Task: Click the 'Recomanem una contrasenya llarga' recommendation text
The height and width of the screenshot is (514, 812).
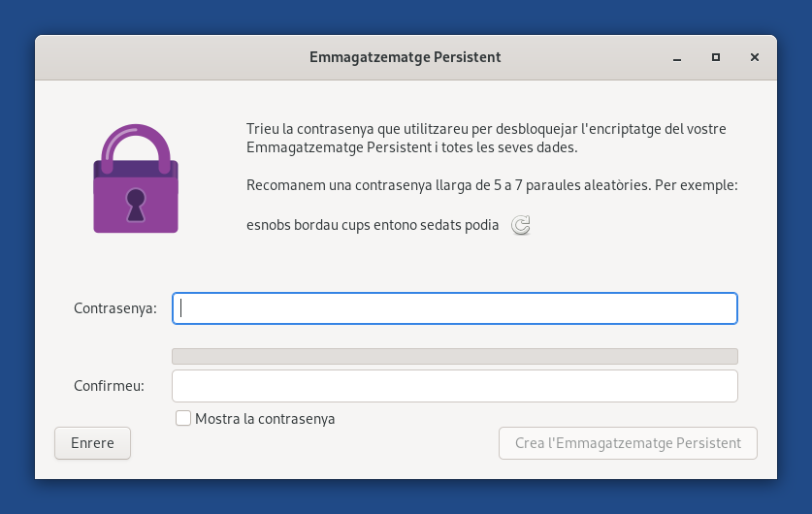Action: tap(492, 185)
